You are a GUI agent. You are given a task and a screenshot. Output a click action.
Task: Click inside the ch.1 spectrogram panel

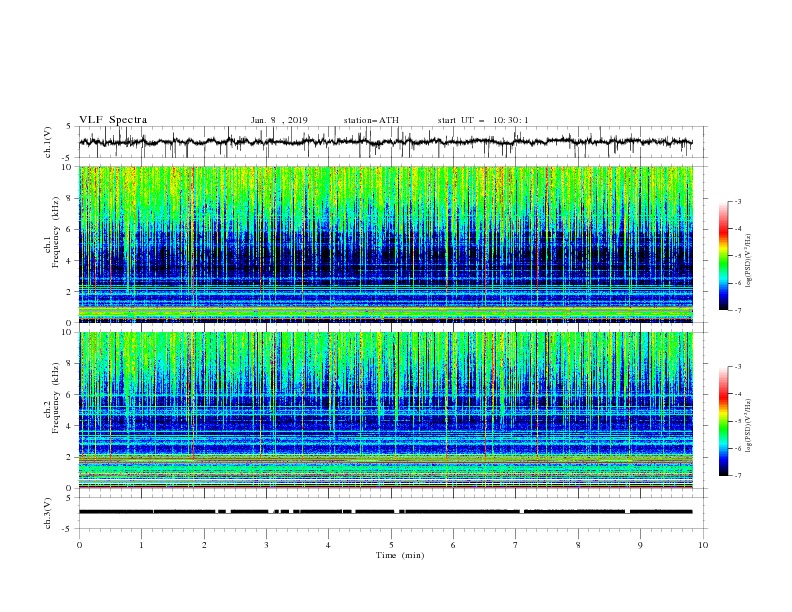coord(385,244)
